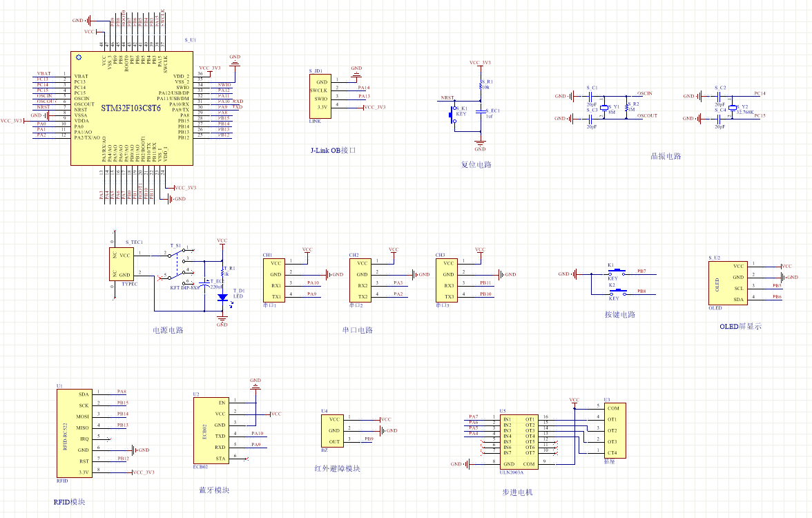Select the 蓝牙模块 label
This screenshot has height=518, width=812.
[214, 490]
